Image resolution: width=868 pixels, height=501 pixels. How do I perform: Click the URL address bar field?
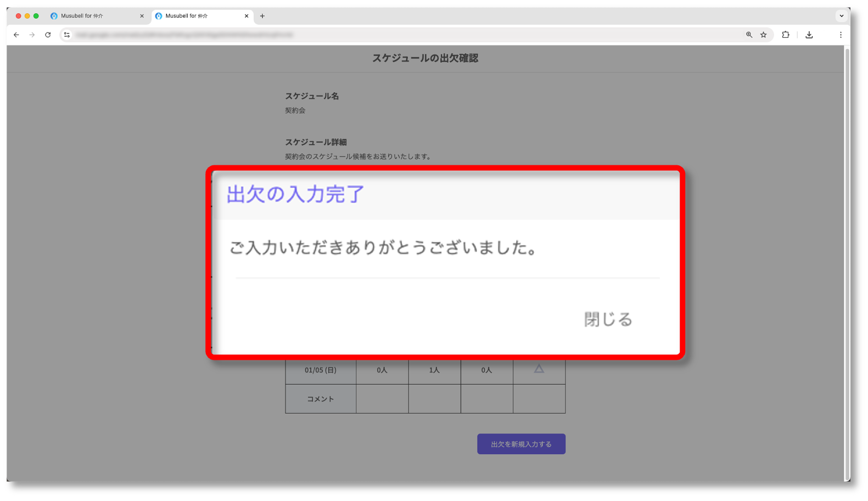(x=384, y=35)
